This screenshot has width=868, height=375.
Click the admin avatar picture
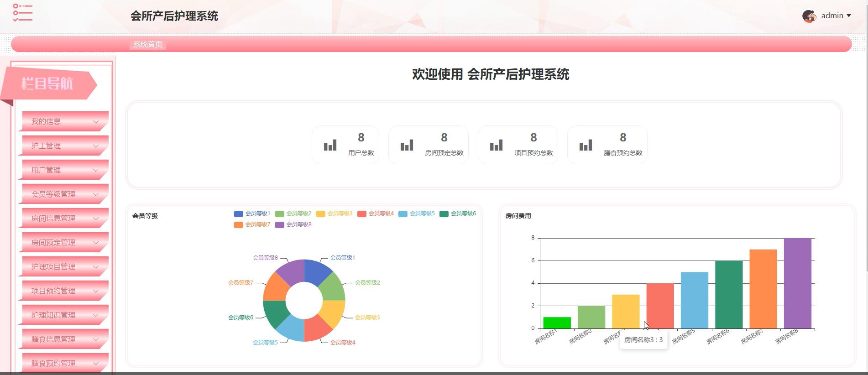[809, 16]
